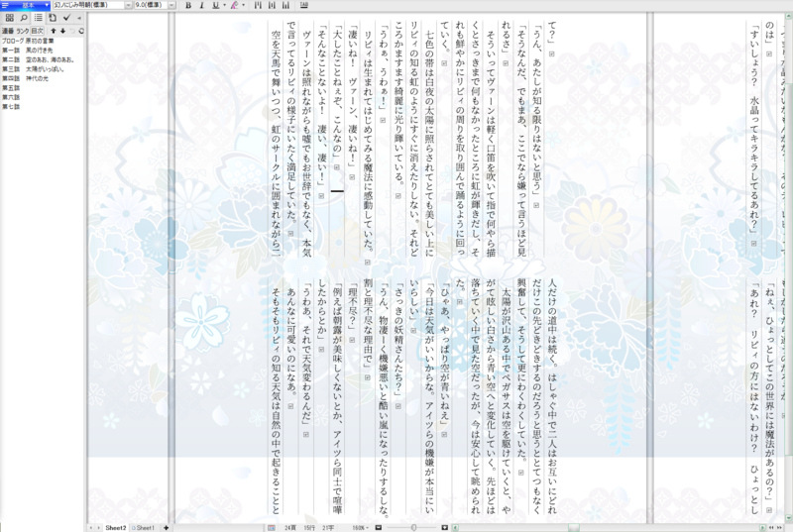Jump to プロローグ 原初の言葉
This screenshot has width=793, height=532.
point(28,41)
